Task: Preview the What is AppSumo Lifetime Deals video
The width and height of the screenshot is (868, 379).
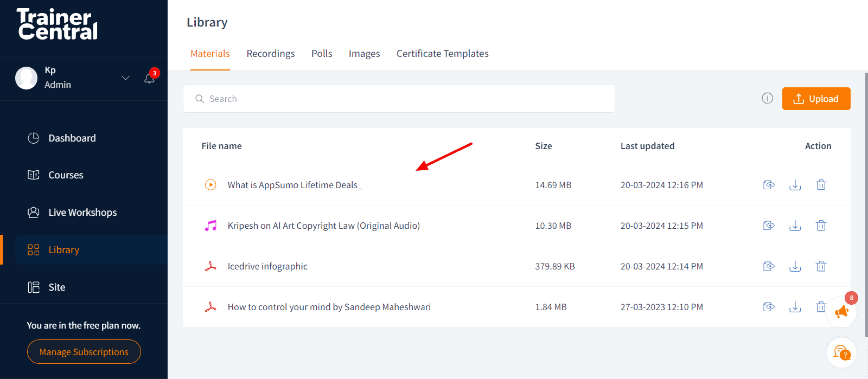Action: pos(769,185)
